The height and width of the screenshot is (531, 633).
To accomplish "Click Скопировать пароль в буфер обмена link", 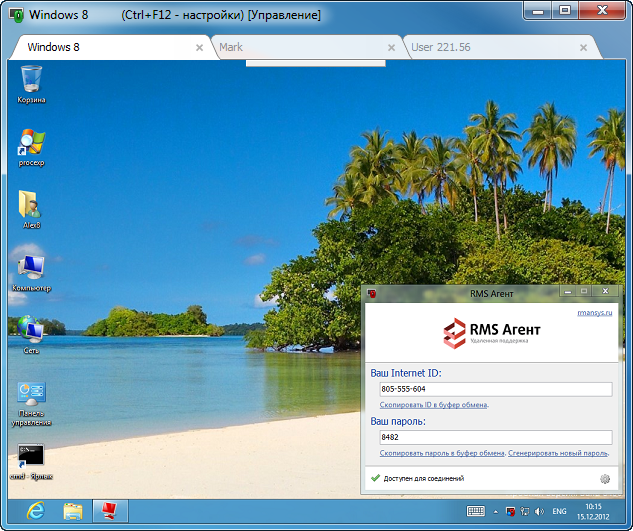I will (x=442, y=453).
